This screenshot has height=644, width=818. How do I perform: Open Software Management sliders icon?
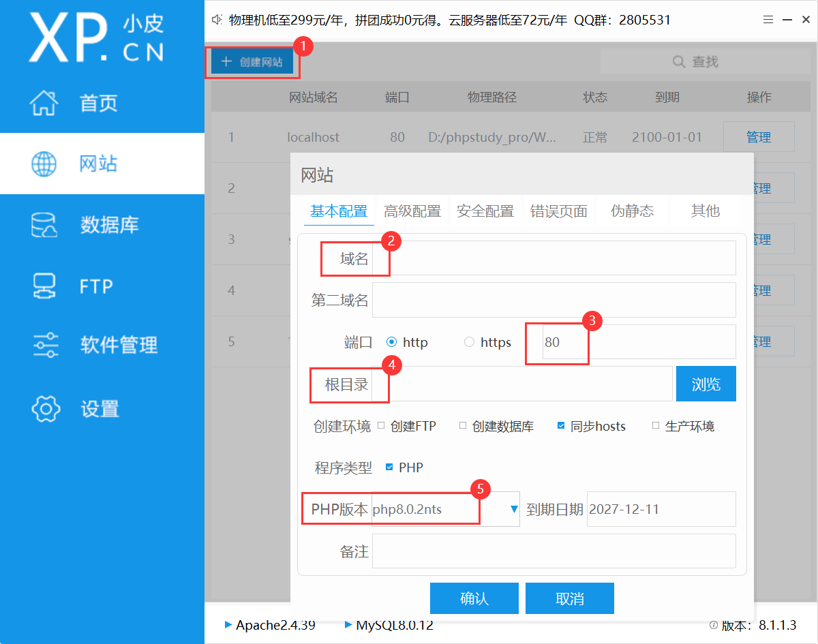tap(45, 346)
